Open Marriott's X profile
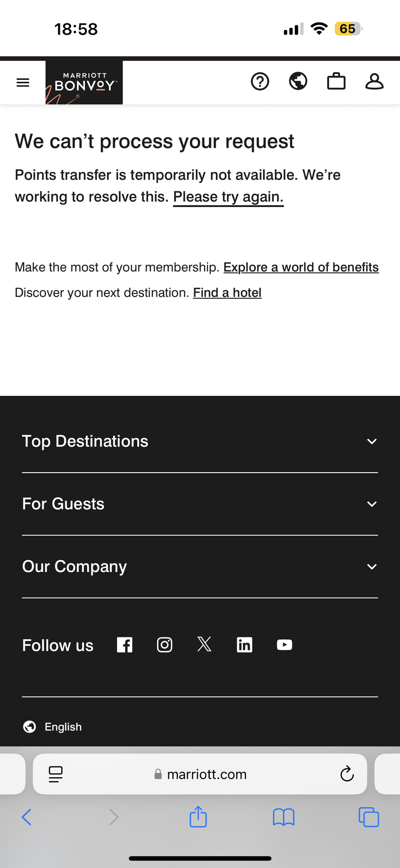The width and height of the screenshot is (400, 868). [205, 644]
